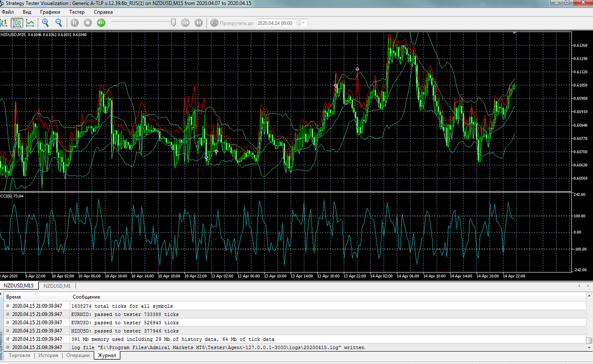Select the candlestick chart mode
The height and width of the screenshot is (364, 593).
coord(17,23)
